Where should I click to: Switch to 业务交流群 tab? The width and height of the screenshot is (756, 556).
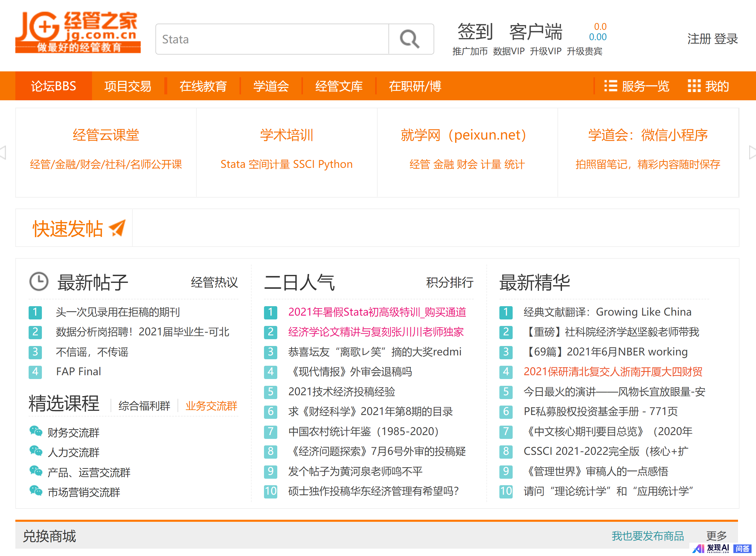211,406
